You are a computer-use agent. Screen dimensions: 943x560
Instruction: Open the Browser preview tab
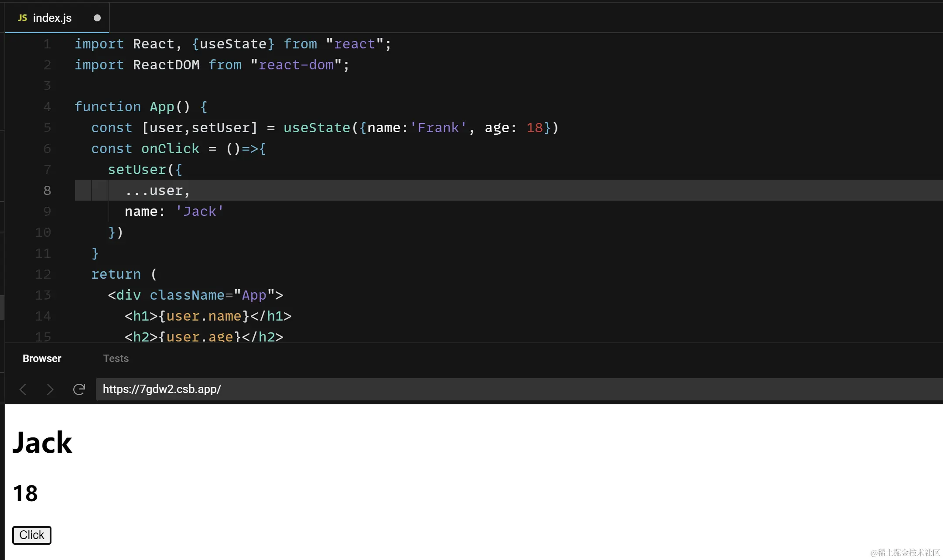tap(42, 359)
